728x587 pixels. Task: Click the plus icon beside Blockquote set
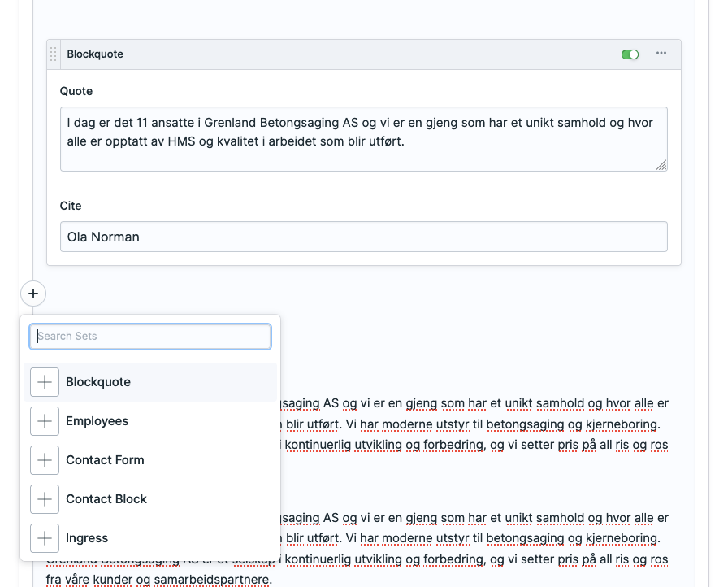click(x=45, y=382)
